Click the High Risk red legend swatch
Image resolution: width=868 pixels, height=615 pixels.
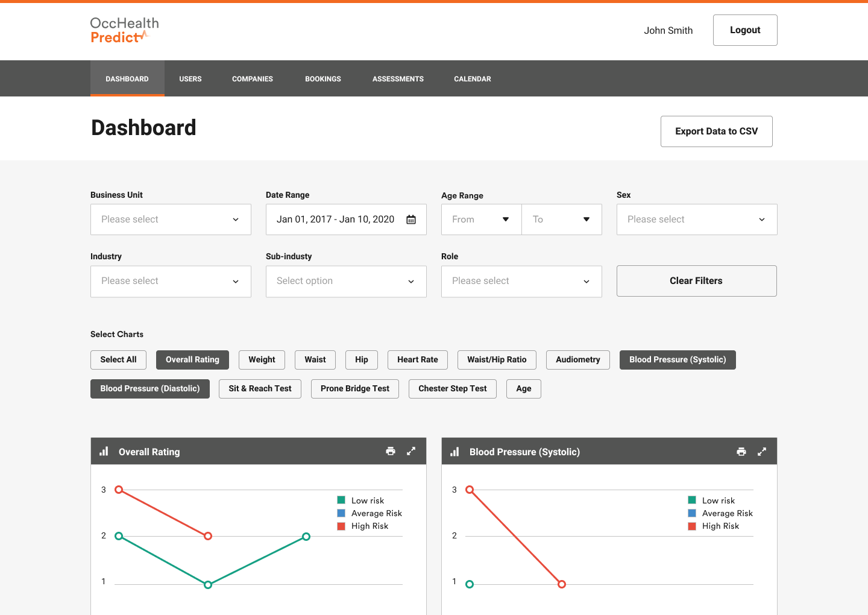click(x=341, y=526)
